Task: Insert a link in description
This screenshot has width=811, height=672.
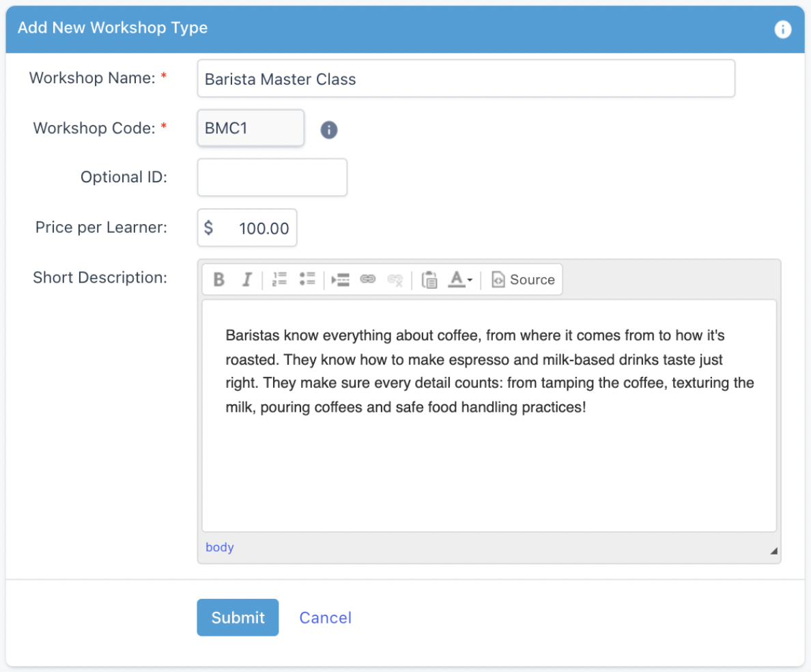Action: tap(368, 279)
